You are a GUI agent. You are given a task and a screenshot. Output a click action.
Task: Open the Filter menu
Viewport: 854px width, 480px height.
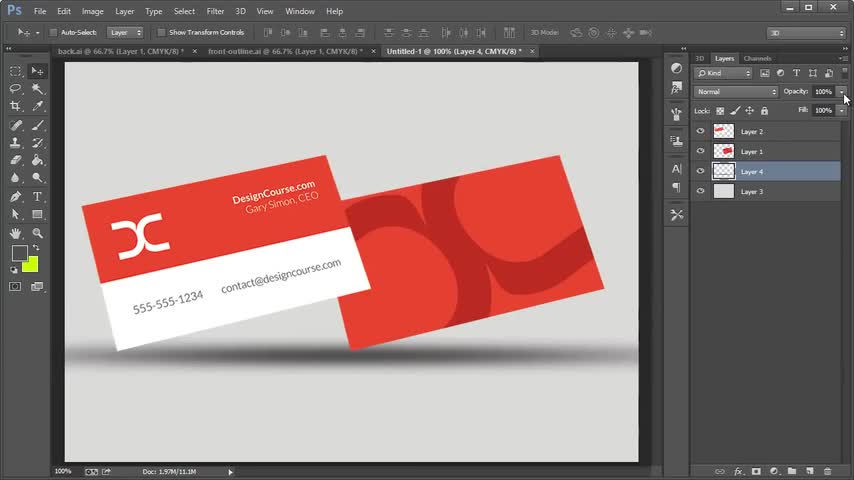tap(215, 11)
